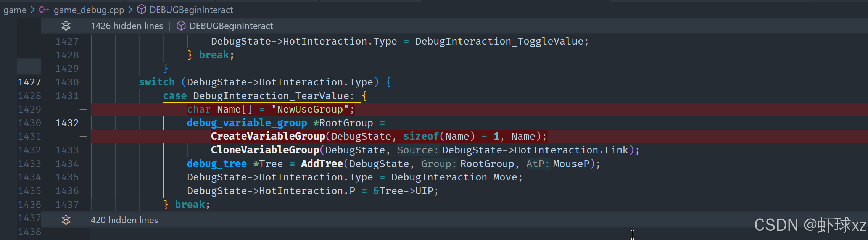Click the CreateVariableGroup function call

coord(268,136)
